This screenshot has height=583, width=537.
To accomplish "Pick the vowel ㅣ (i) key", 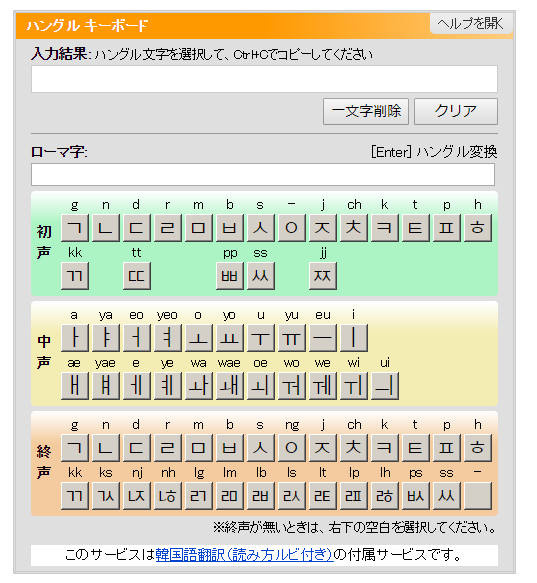I will tap(354, 338).
